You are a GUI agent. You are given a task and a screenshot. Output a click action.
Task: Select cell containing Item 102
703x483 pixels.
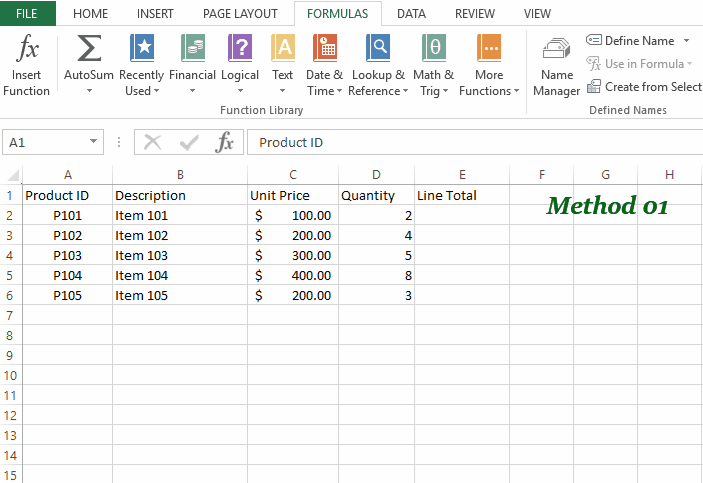180,235
